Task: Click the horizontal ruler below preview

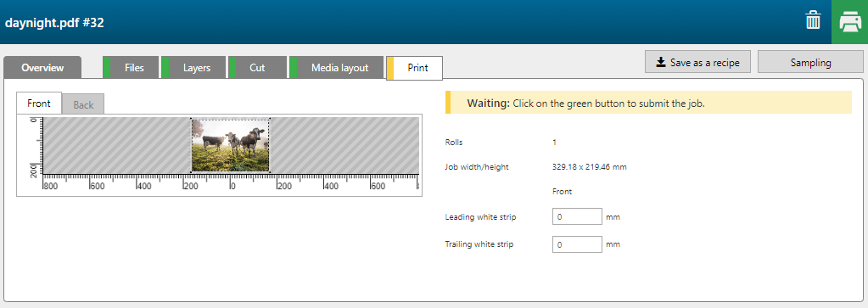Action: (232, 183)
